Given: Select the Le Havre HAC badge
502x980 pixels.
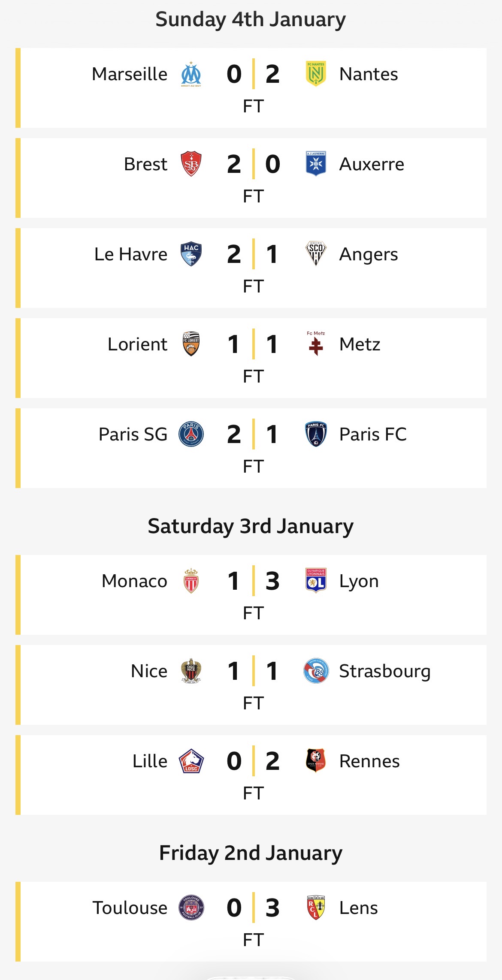Looking at the screenshot, I should coord(191,254).
